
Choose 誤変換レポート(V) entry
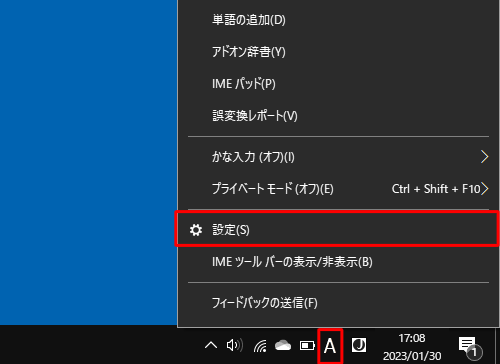coord(338,116)
